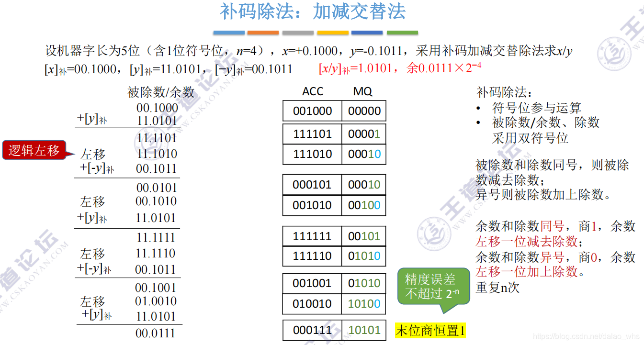Click the shifted value 11.1110
Image resolution: width=644 pixels, height=345 pixels.
pyautogui.click(x=156, y=253)
